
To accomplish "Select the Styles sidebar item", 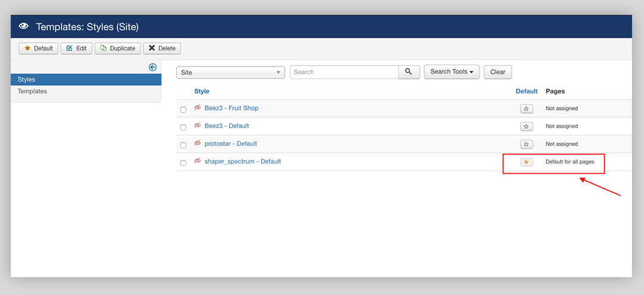I will (26, 80).
